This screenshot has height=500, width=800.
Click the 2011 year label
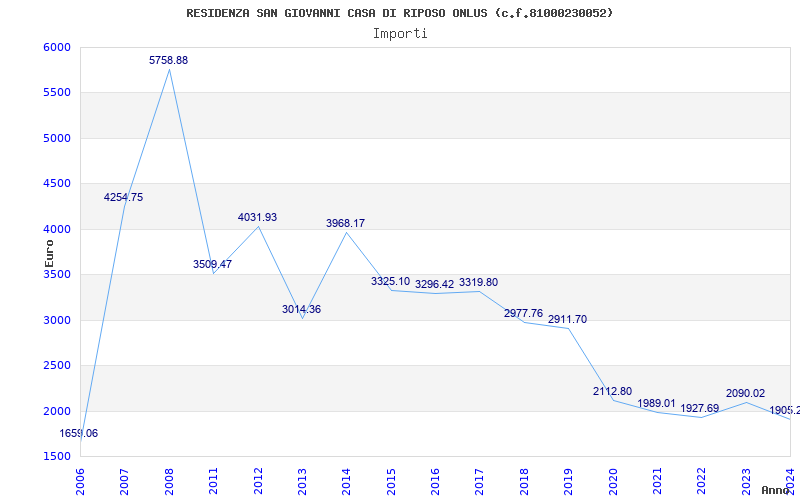pos(213,482)
